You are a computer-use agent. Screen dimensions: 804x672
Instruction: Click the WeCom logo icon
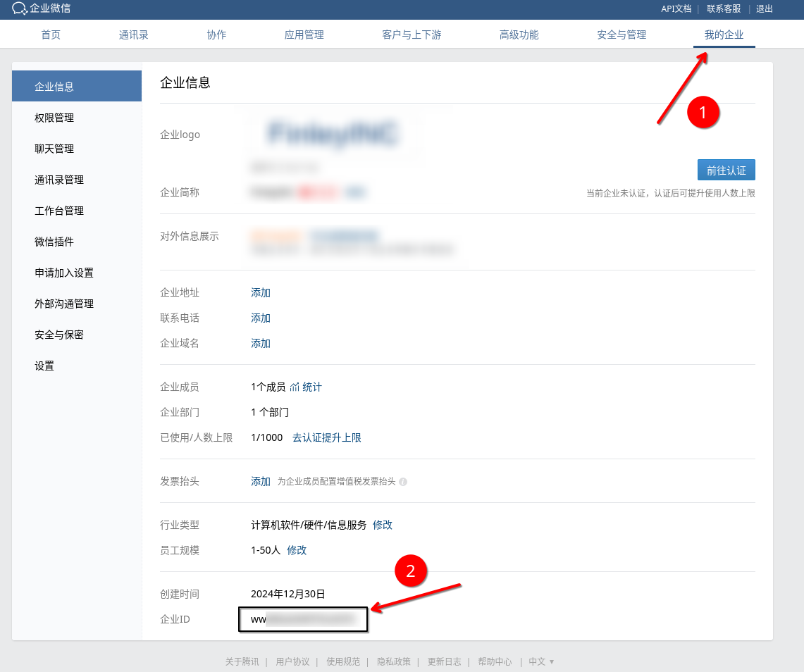pyautogui.click(x=20, y=9)
